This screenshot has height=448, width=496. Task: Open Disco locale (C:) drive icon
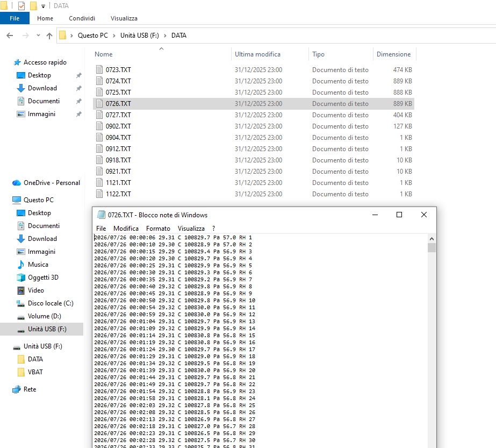point(21,303)
